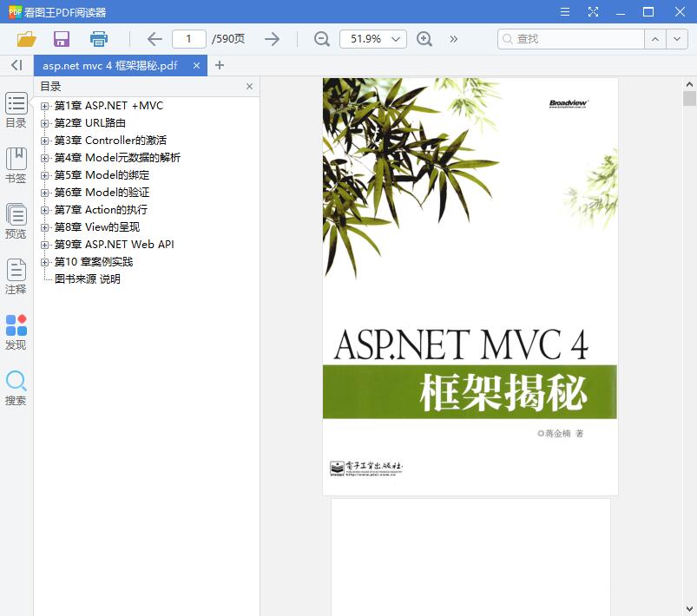Open a file with the folder icon
The height and width of the screenshot is (616, 697).
pyautogui.click(x=26, y=39)
